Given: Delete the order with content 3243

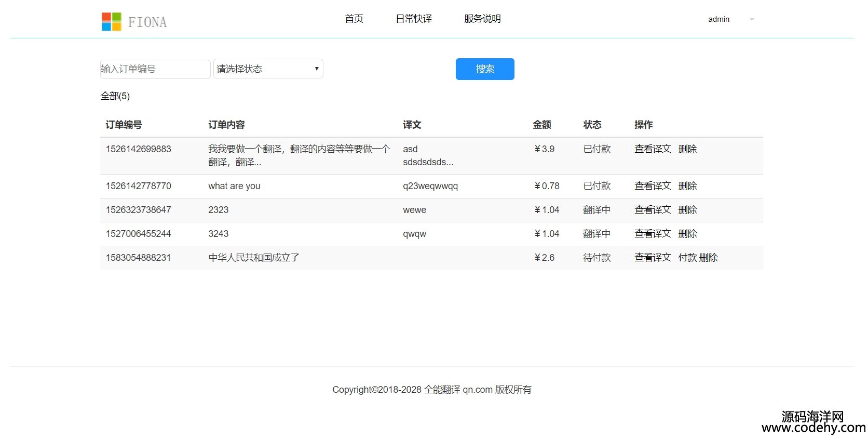Looking at the screenshot, I should tap(687, 234).
